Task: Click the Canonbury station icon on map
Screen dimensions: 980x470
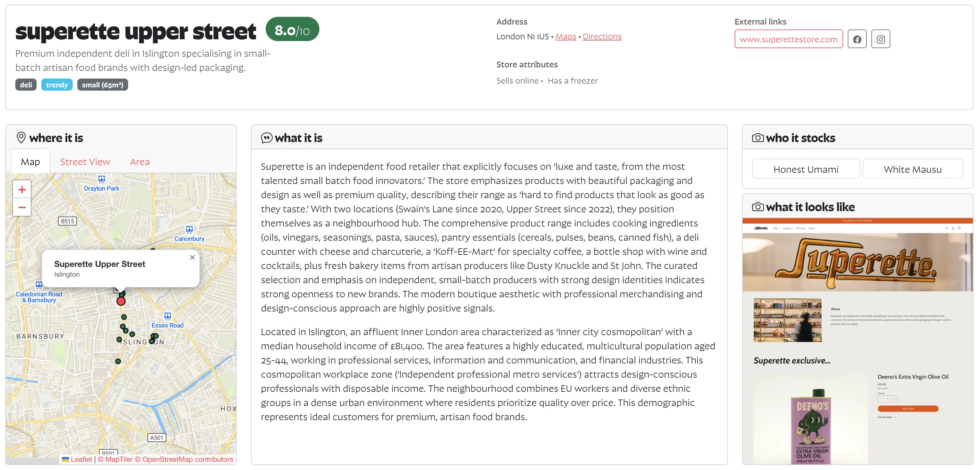Action: point(189,229)
